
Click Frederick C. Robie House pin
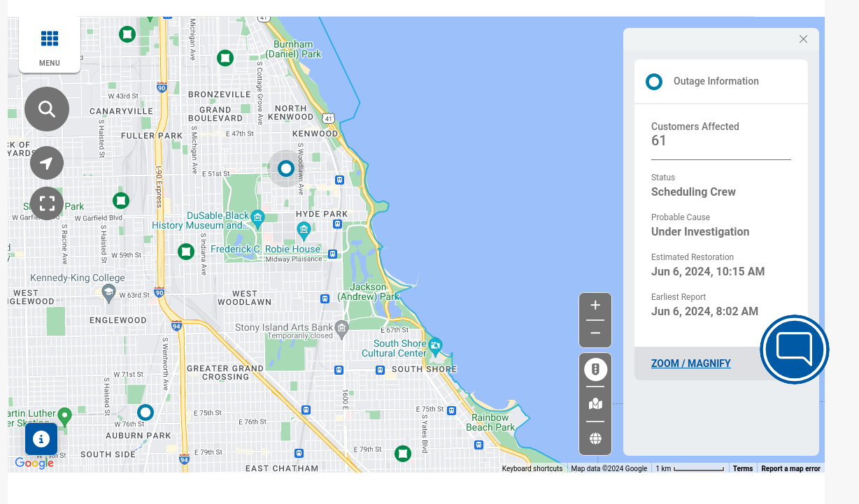coord(304,229)
